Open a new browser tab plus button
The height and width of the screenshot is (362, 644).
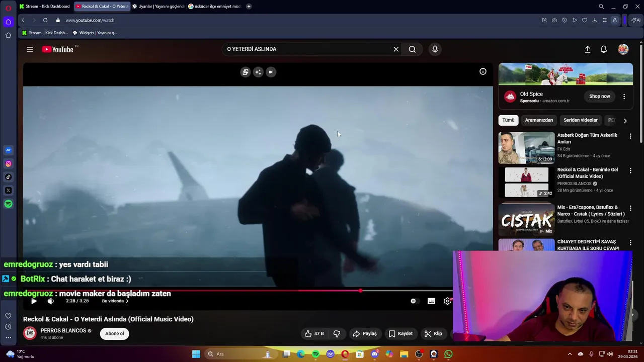click(x=249, y=7)
